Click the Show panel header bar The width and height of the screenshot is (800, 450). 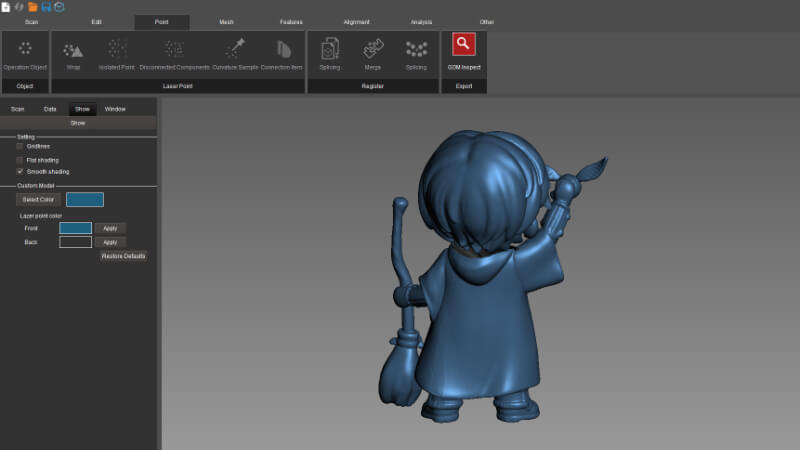click(x=78, y=123)
